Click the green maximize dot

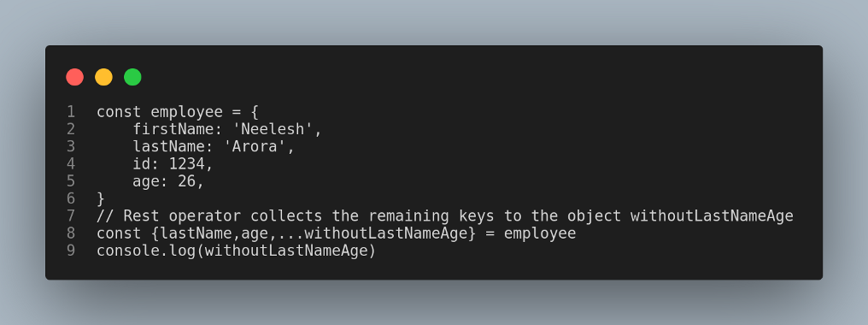coord(132,77)
